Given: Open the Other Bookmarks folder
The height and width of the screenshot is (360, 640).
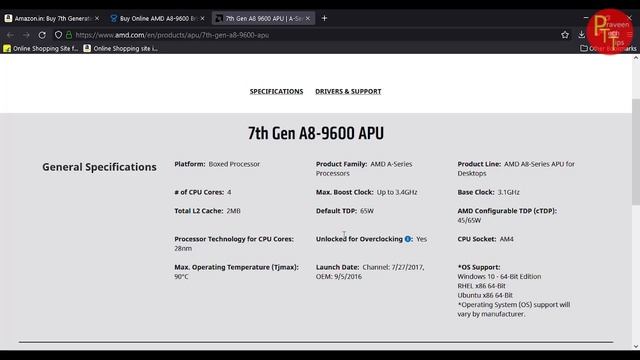Looking at the screenshot, I should tap(608, 48).
